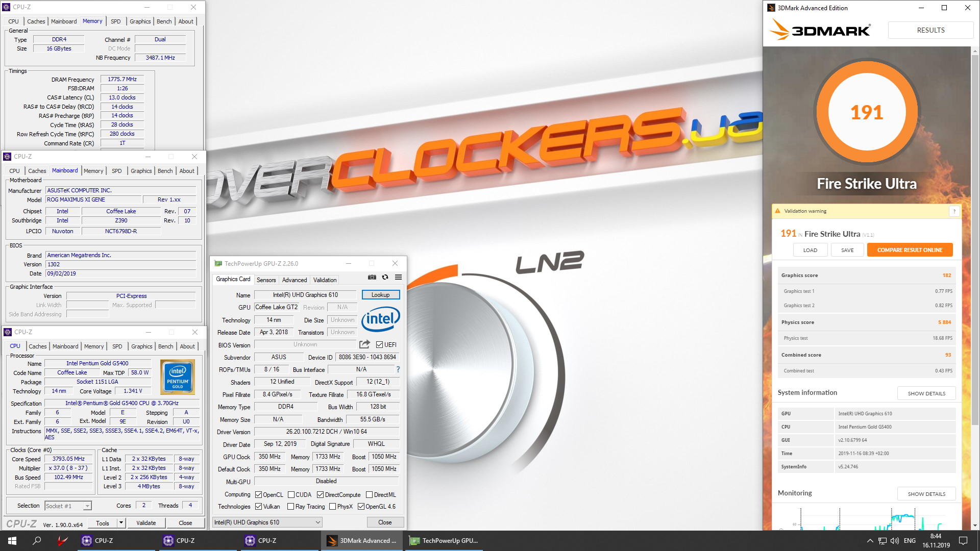Click Pentium Gold logo in CPU-Z
This screenshot has height=551, width=980.
pyautogui.click(x=178, y=378)
